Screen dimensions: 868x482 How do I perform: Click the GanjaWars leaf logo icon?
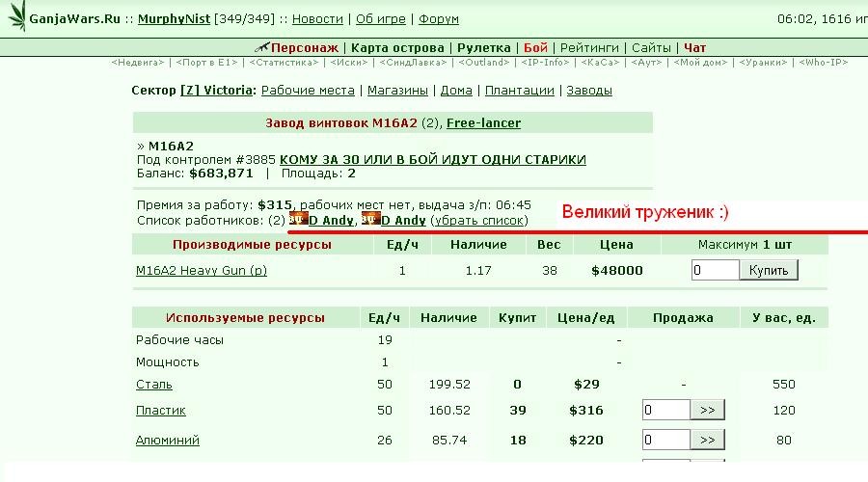tap(16, 16)
